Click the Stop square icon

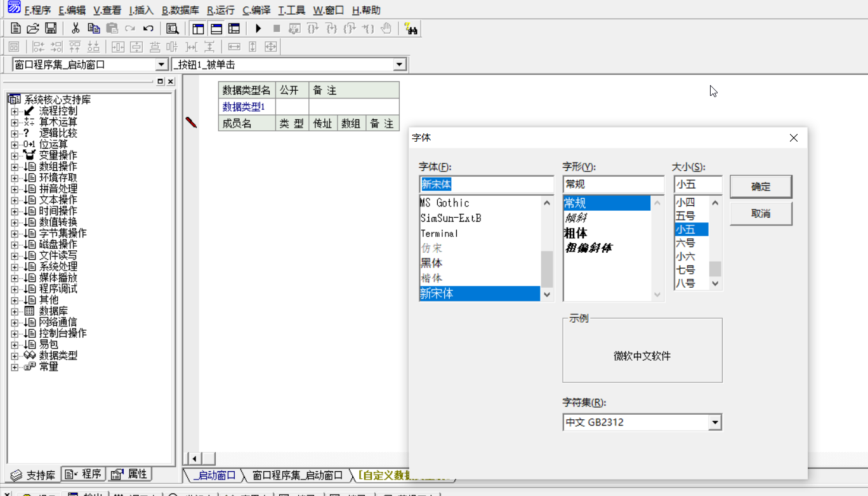click(277, 29)
